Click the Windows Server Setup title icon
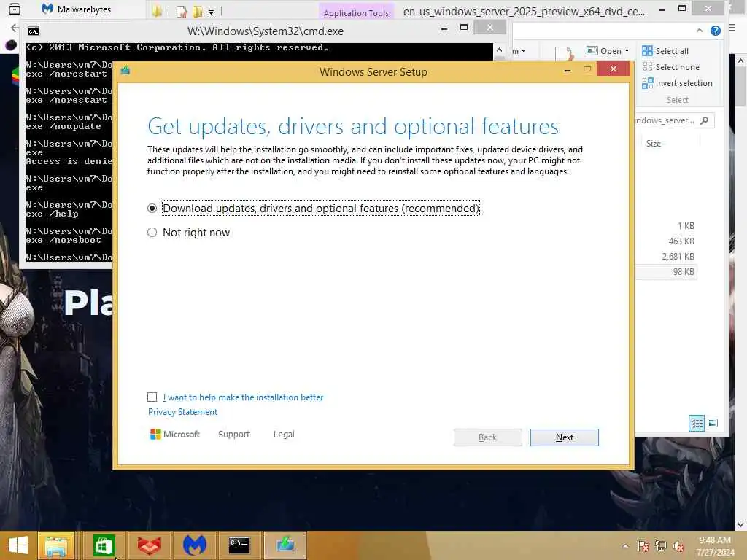This screenshot has height=560, width=747. (125, 71)
